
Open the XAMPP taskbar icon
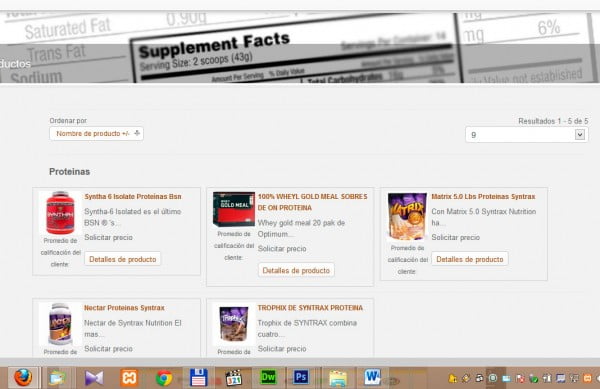(x=129, y=378)
